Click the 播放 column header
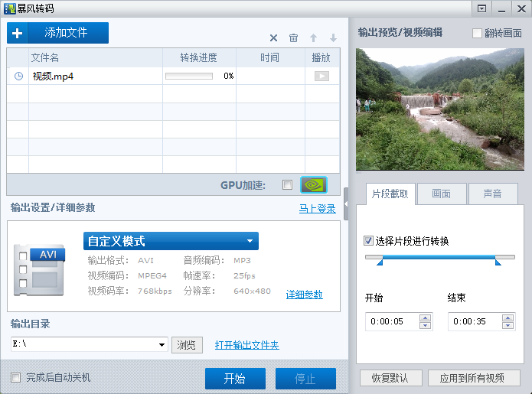The width and height of the screenshot is (532, 394). click(321, 57)
